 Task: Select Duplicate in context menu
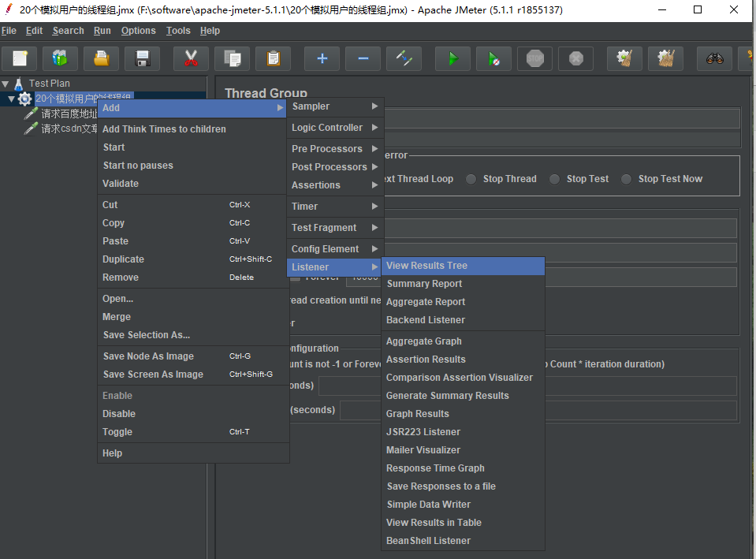[x=192, y=259]
